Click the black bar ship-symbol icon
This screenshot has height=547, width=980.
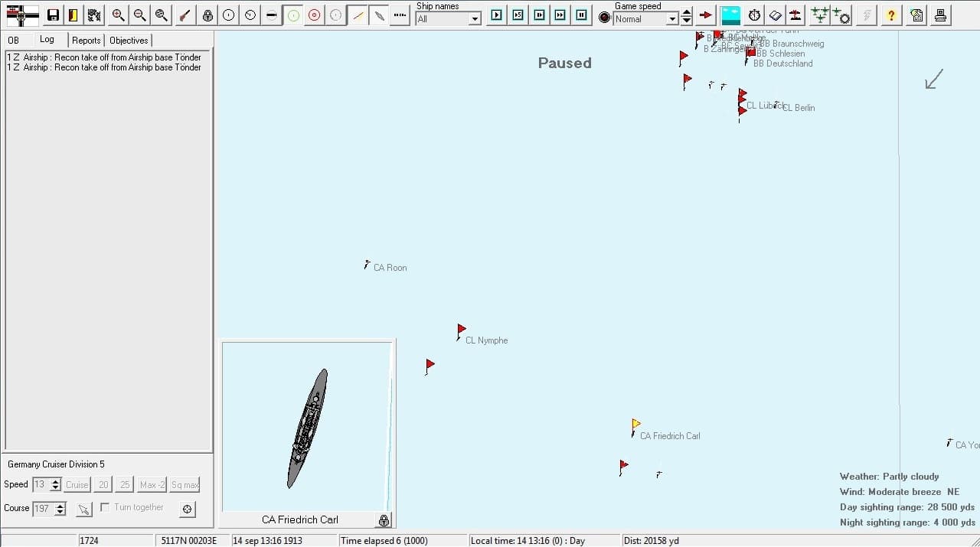(x=272, y=15)
